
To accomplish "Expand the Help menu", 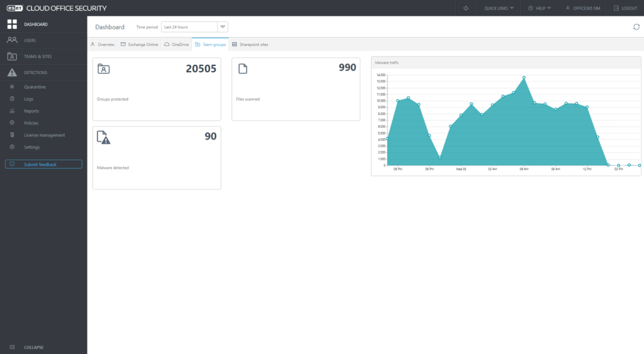I will [x=540, y=8].
